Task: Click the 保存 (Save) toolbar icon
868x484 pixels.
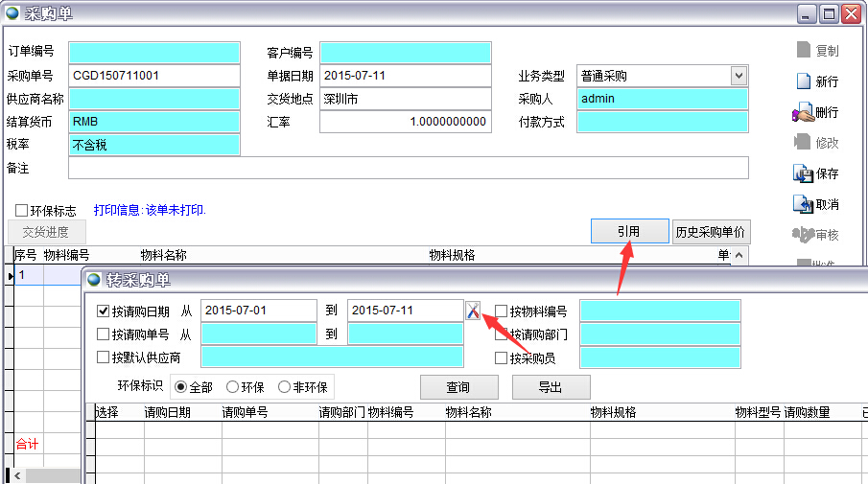Action: [803, 173]
